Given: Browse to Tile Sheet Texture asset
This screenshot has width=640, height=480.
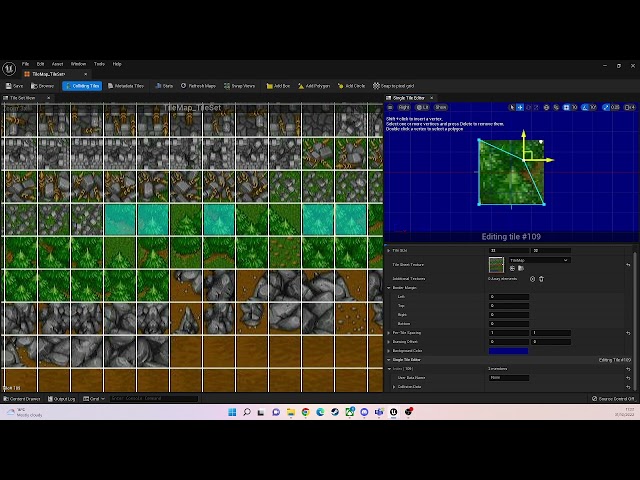Looking at the screenshot, I should [521, 269].
